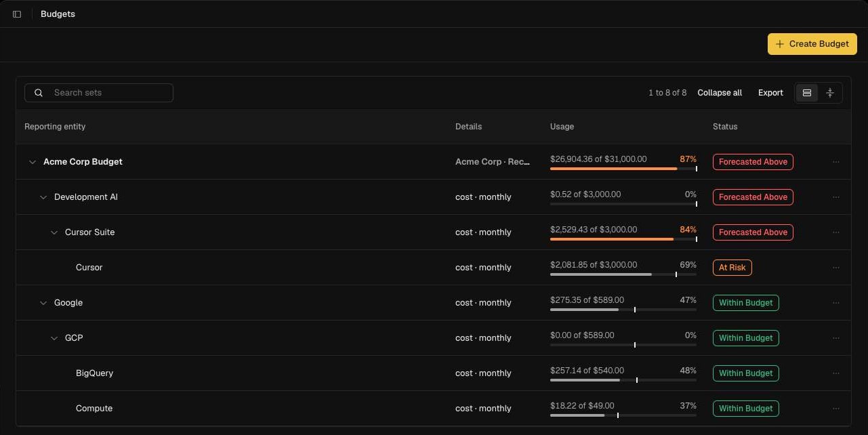Click the Acme Corp Budget usage progress bar
This screenshot has height=435, width=868.
[623, 169]
